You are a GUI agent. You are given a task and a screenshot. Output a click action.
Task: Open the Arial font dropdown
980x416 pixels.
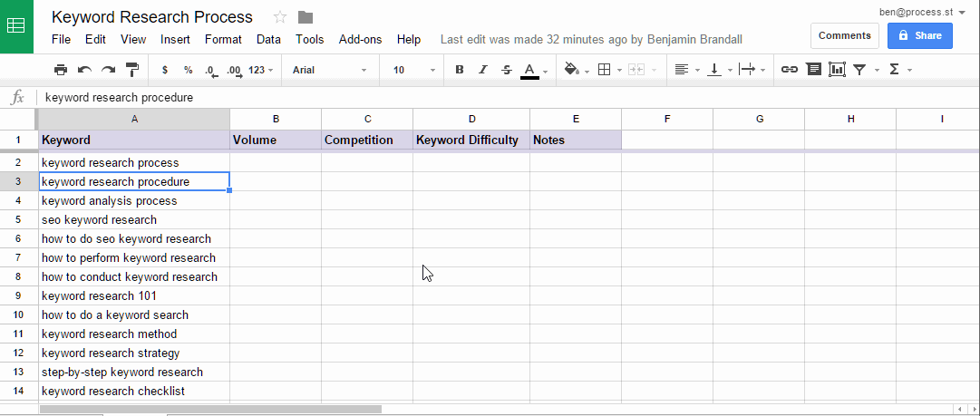point(329,70)
